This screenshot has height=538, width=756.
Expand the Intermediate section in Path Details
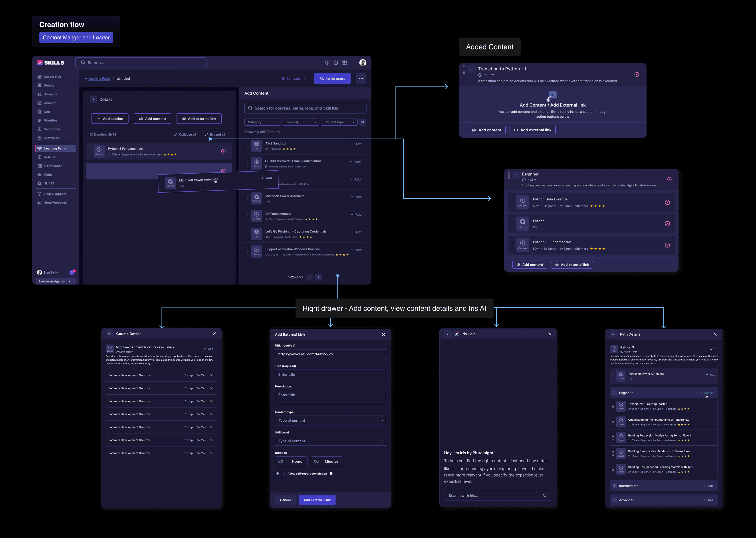(x=614, y=486)
